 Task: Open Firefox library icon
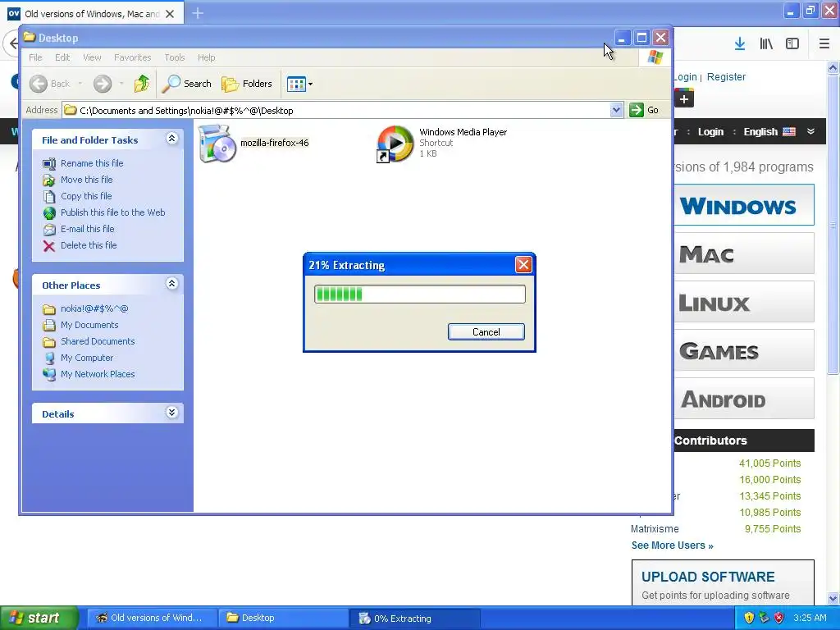[766, 44]
